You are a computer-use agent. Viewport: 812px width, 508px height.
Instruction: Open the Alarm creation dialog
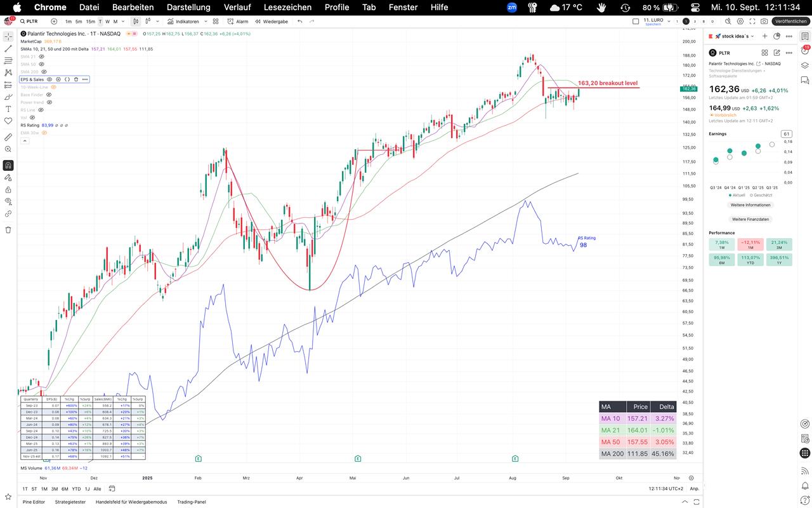tap(238, 21)
